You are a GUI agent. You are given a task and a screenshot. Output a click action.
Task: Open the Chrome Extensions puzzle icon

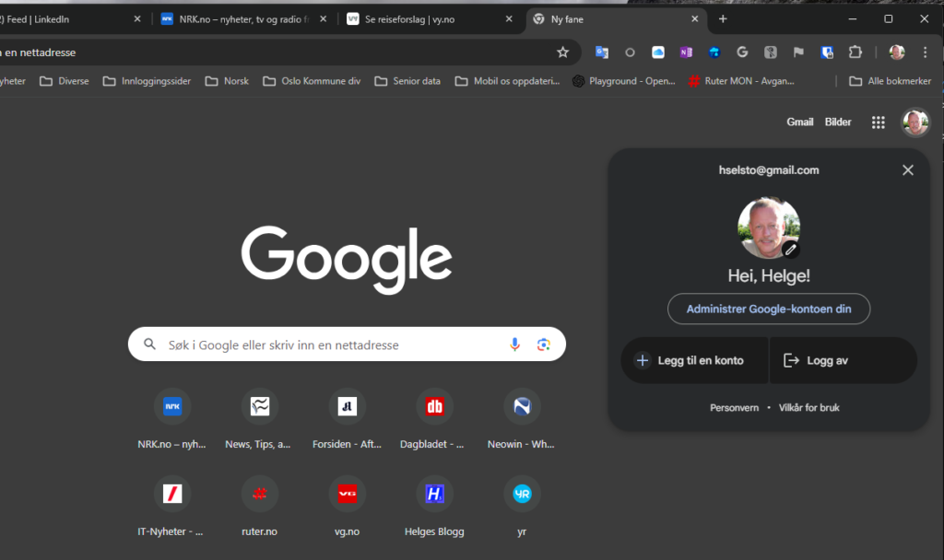pos(856,52)
